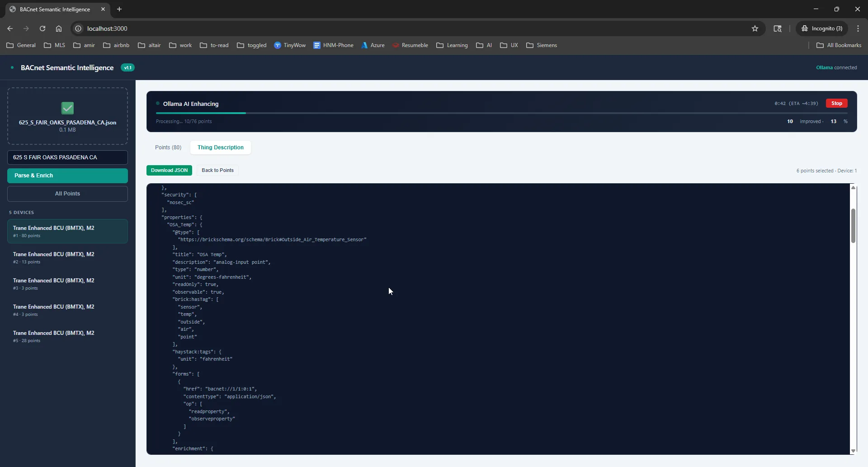Image resolution: width=868 pixels, height=467 pixels.
Task: Open the MLS bookmarks folder
Action: pyautogui.click(x=54, y=45)
